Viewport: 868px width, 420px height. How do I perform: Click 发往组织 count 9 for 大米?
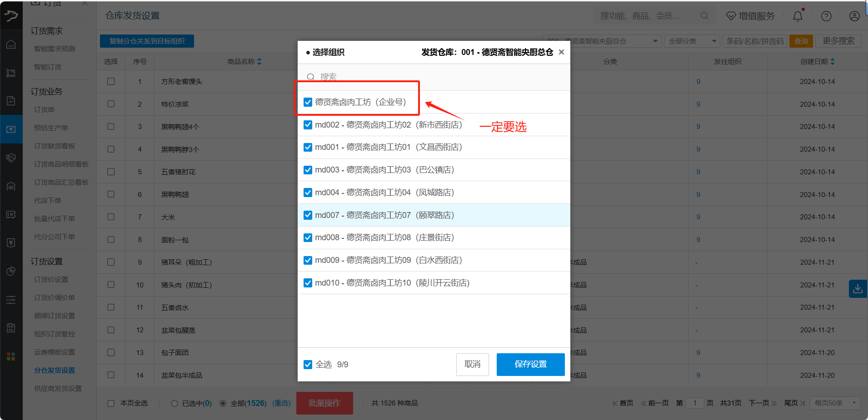(x=698, y=217)
